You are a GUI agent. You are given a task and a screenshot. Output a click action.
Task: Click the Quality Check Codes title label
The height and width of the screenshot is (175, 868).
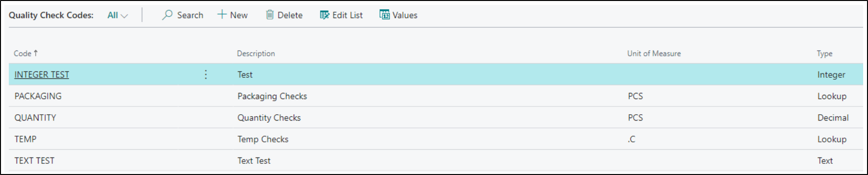click(x=51, y=15)
